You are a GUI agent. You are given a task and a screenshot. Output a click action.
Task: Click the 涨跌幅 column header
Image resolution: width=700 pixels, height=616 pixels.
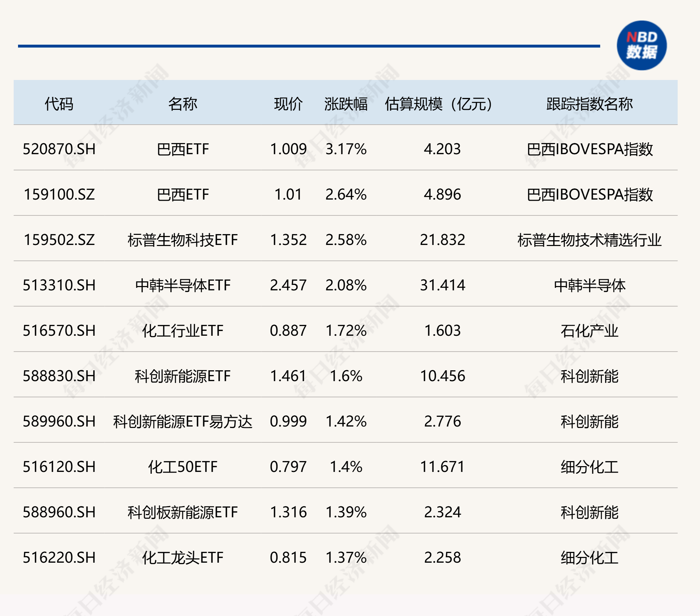click(x=346, y=104)
